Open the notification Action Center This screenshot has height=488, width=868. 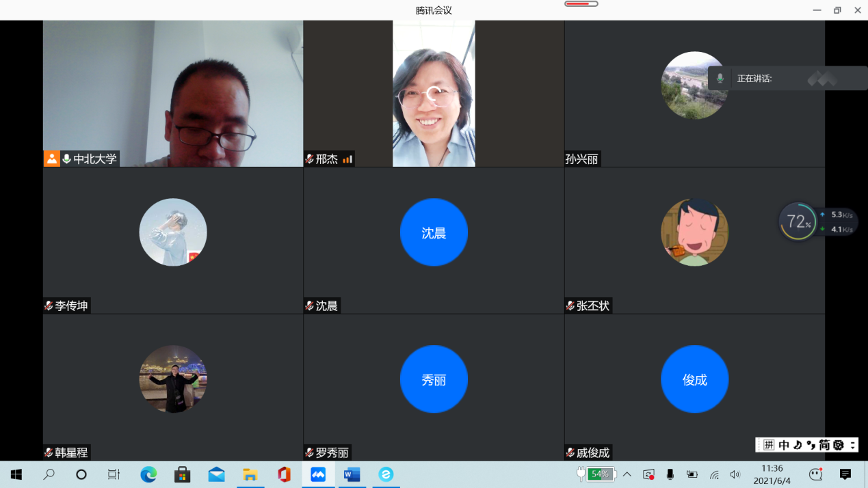[845, 474]
